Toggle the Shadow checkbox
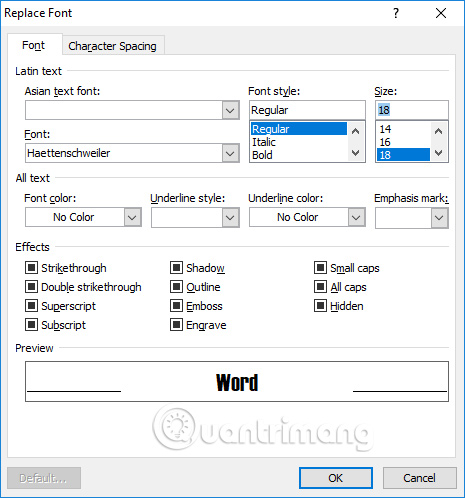This screenshot has width=465, height=498. coord(176,268)
